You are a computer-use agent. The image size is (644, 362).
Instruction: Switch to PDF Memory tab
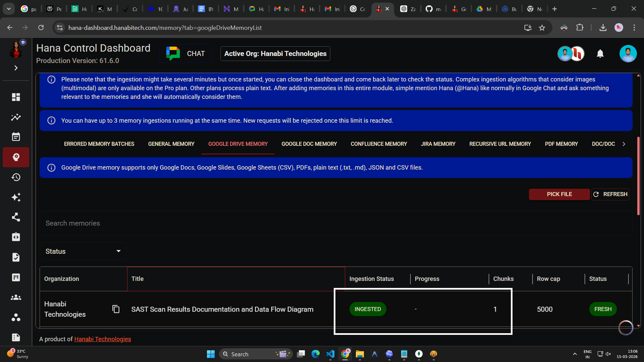coord(561,144)
